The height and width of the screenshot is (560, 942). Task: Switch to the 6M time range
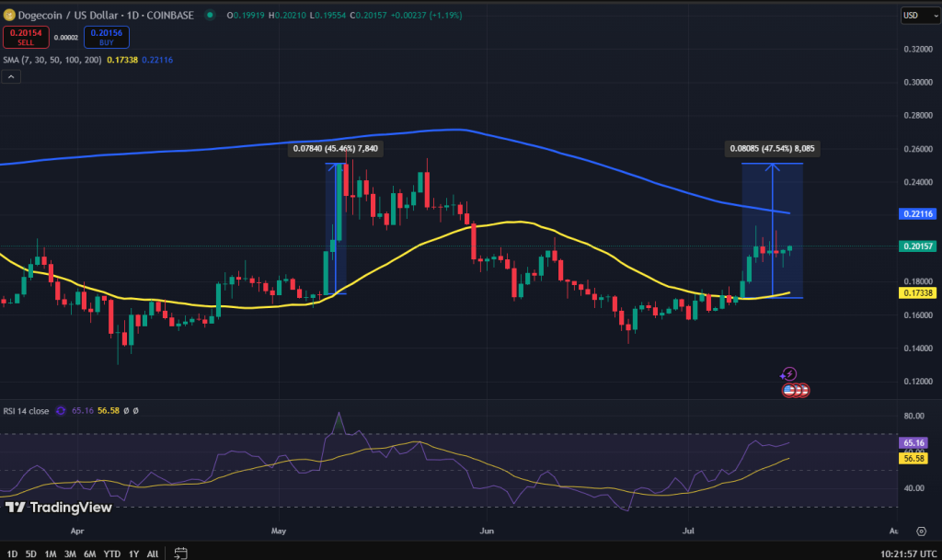89,554
